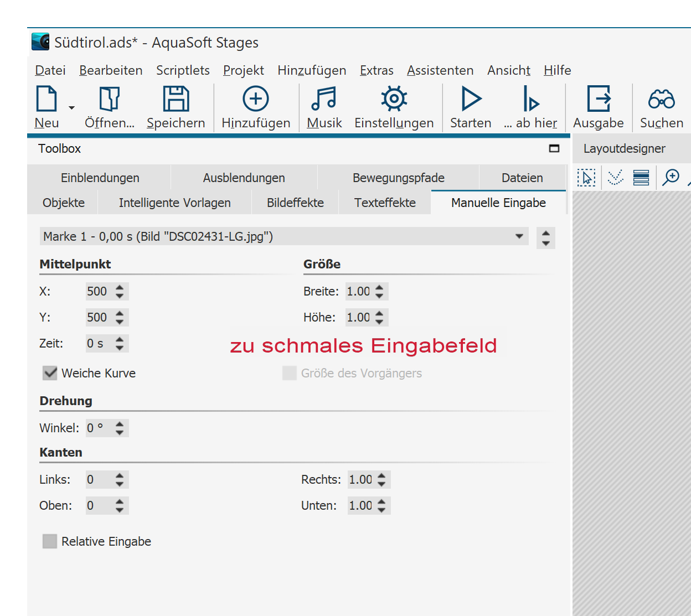Click the align lines icon in Layoutdesigner

(x=641, y=178)
